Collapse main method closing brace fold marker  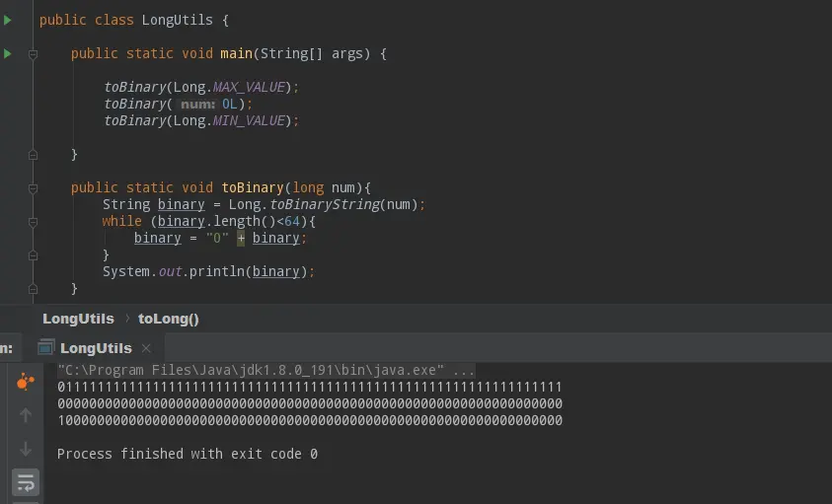click(33, 155)
